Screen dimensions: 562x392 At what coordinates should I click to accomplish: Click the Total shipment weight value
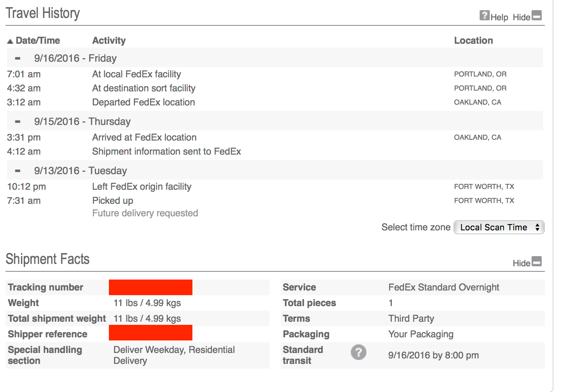(147, 319)
